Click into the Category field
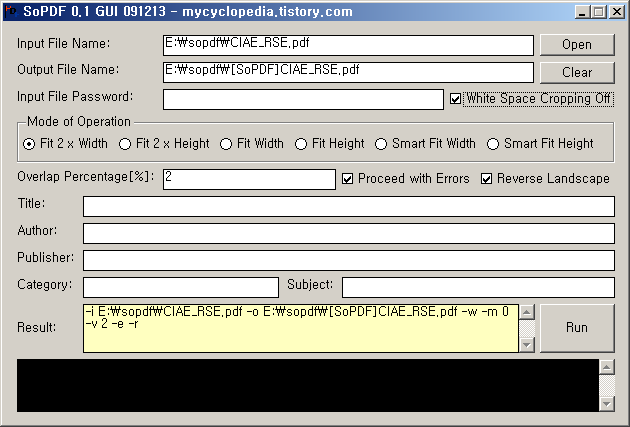630x427 pixels. (x=181, y=287)
